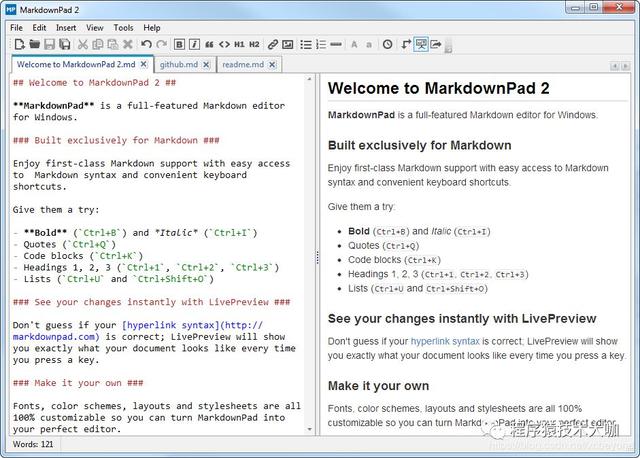Viewport: 640px width, 458px height.
Task: Open the toolbar overflow options dropdown
Action: [448, 46]
